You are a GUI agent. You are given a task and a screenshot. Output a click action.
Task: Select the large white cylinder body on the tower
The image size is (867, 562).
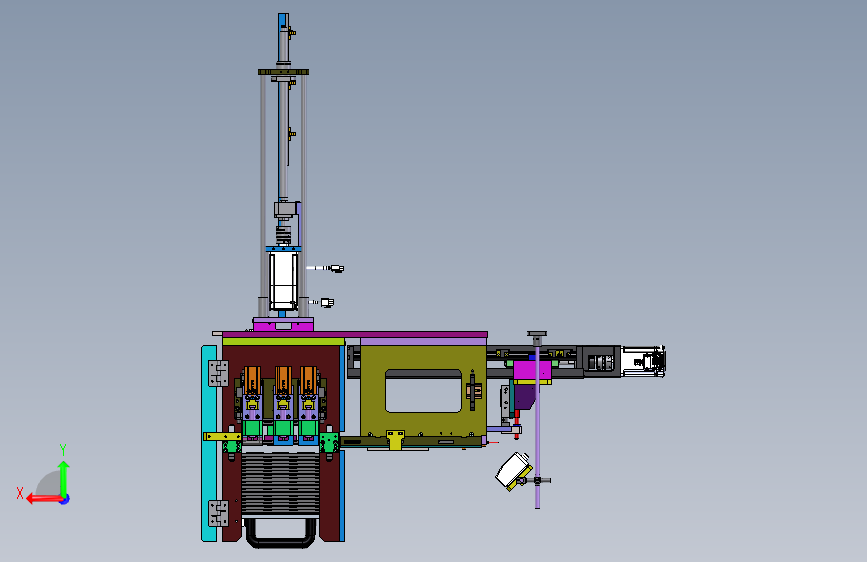[x=283, y=281]
